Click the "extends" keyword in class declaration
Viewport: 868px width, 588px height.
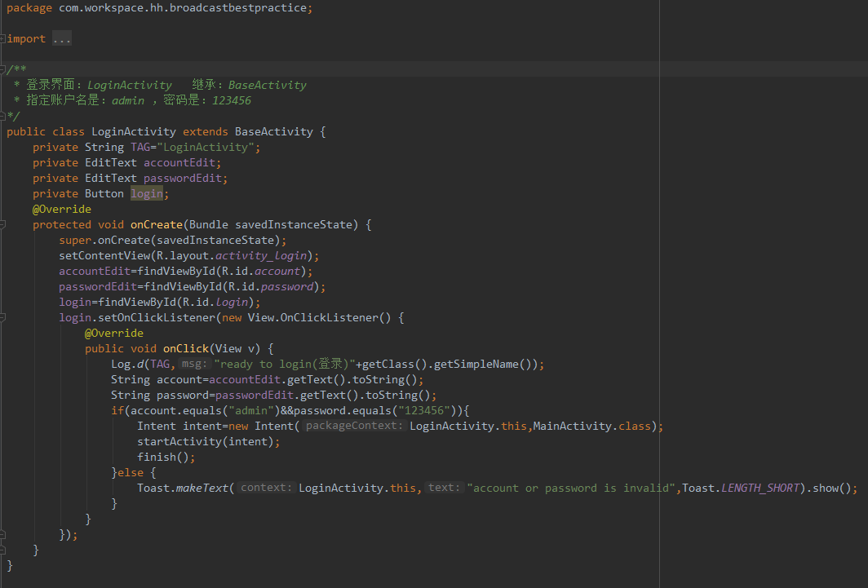[206, 131]
